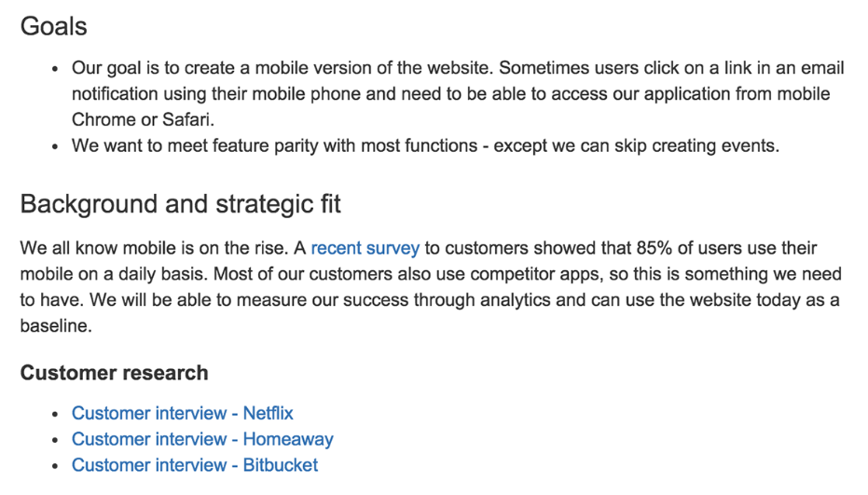Click the bullet marker of the feature parity goal

click(x=56, y=146)
